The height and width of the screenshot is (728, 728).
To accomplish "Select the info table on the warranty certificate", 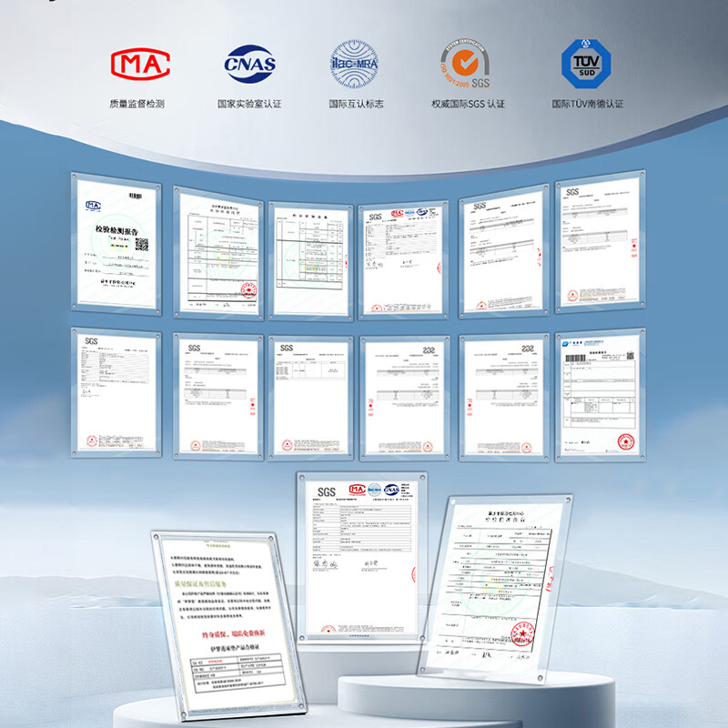I will point(238,673).
